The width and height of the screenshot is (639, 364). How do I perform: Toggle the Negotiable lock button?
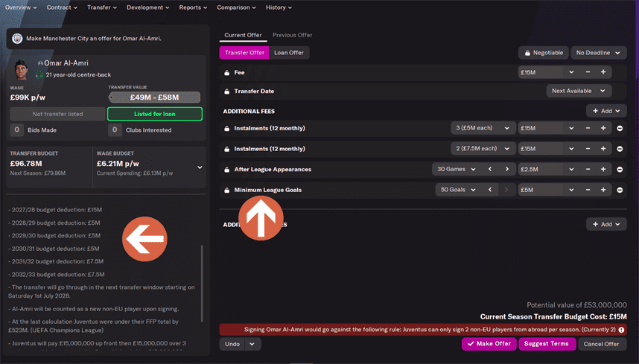[543, 53]
